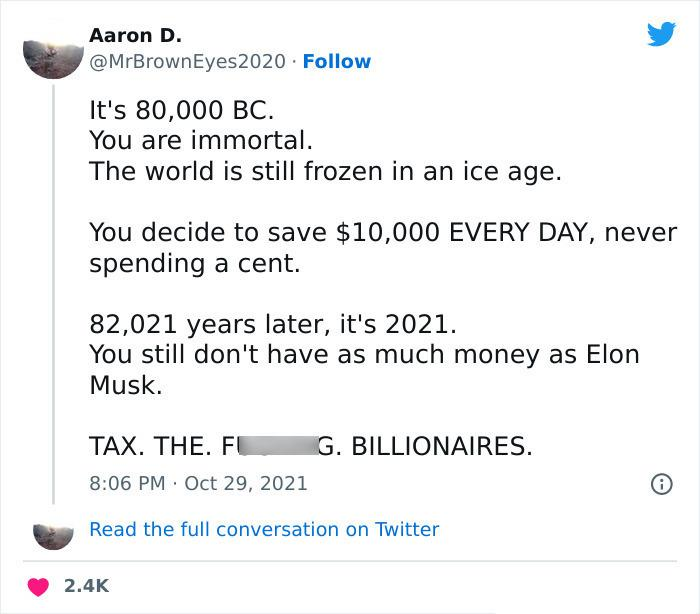Visit the @MrBrownEyes2020 handle
This screenshot has width=700, height=614.
point(187,61)
